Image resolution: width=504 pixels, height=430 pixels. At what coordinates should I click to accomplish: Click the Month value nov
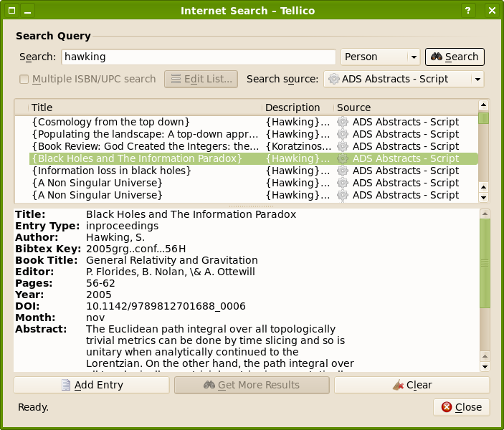pyautogui.click(x=95, y=318)
